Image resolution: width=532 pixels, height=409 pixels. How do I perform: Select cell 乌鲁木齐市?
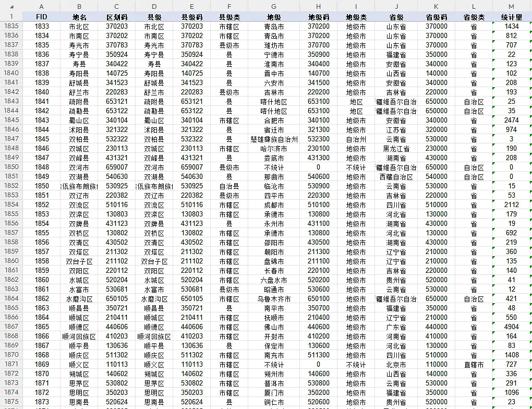click(x=274, y=299)
